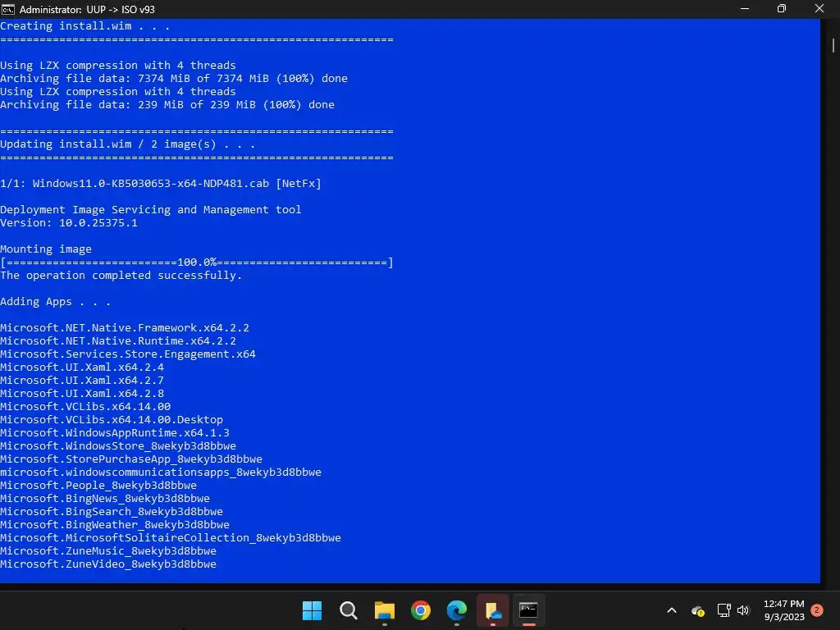Image resolution: width=840 pixels, height=630 pixels.
Task: Click 'Version: 10.0.25375.1' text
Action: pos(69,223)
